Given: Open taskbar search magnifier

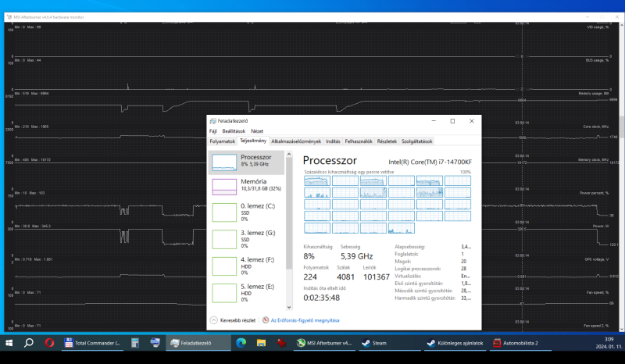Looking at the screenshot, I should pyautogui.click(x=29, y=343).
